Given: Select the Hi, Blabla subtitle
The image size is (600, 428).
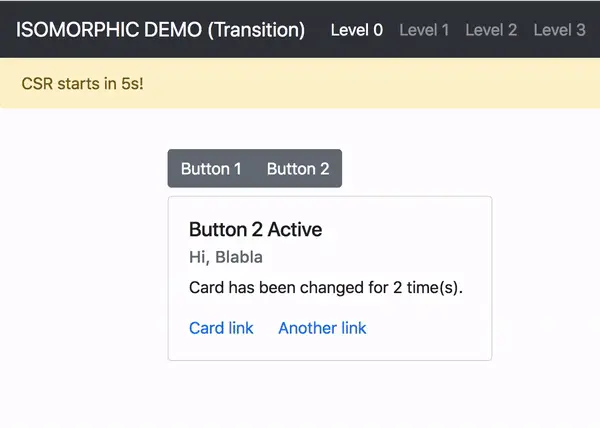Looking at the screenshot, I should pyautogui.click(x=226, y=258).
